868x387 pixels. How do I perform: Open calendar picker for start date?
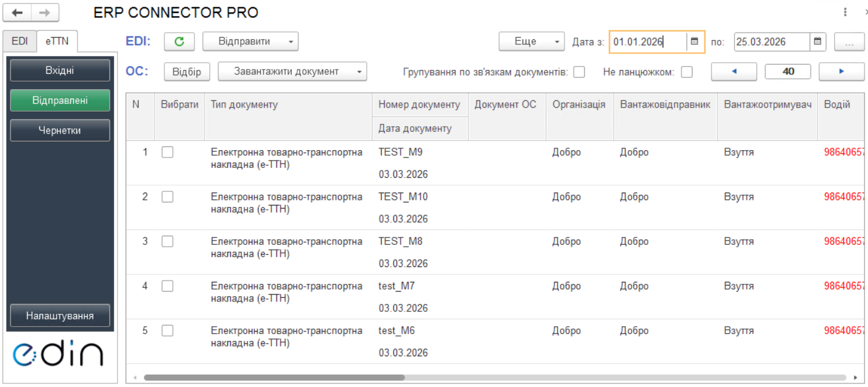click(694, 42)
